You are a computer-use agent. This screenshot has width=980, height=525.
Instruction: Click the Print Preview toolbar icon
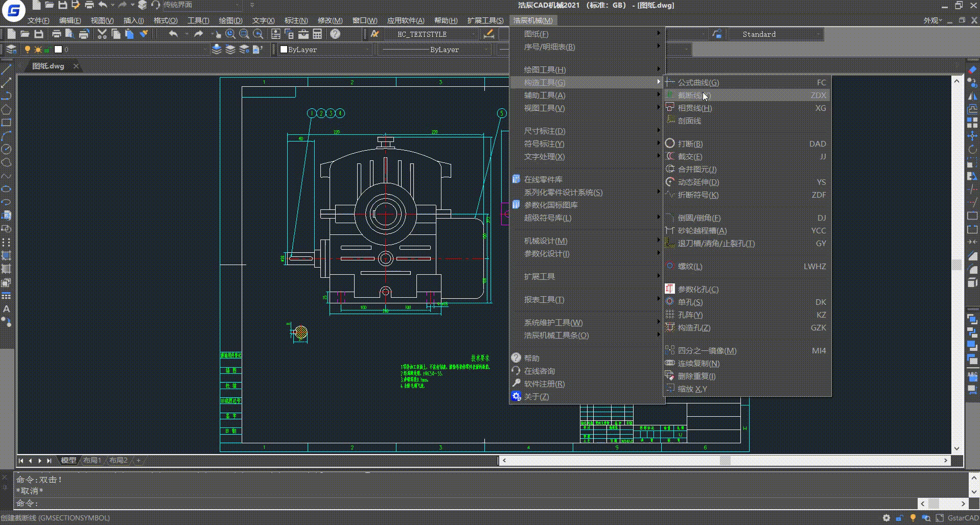coord(69,34)
